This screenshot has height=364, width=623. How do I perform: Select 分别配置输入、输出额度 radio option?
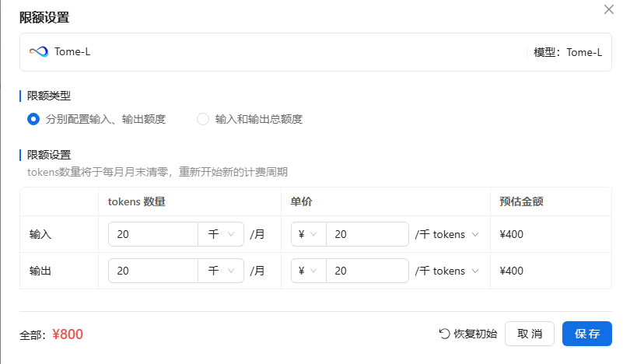tap(33, 119)
